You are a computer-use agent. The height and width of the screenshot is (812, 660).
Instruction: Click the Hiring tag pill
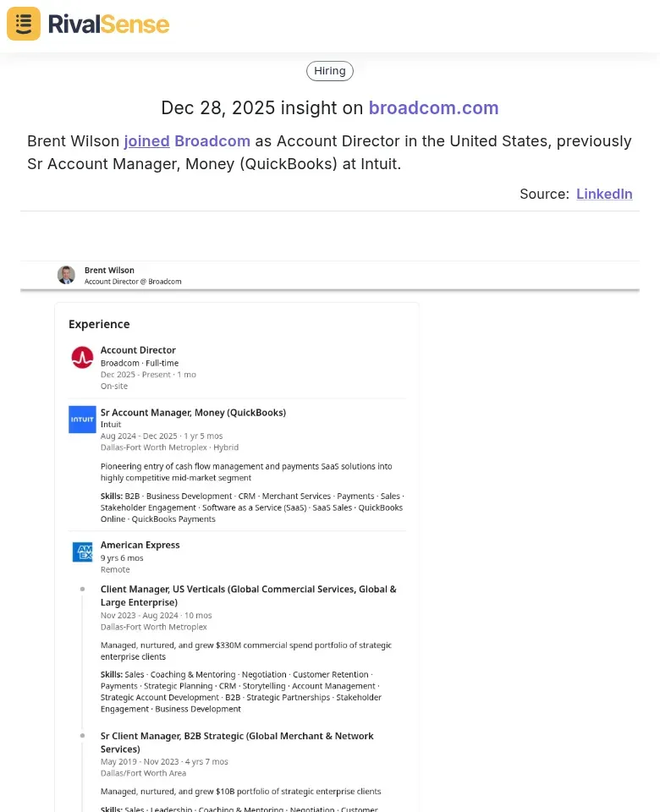click(329, 70)
